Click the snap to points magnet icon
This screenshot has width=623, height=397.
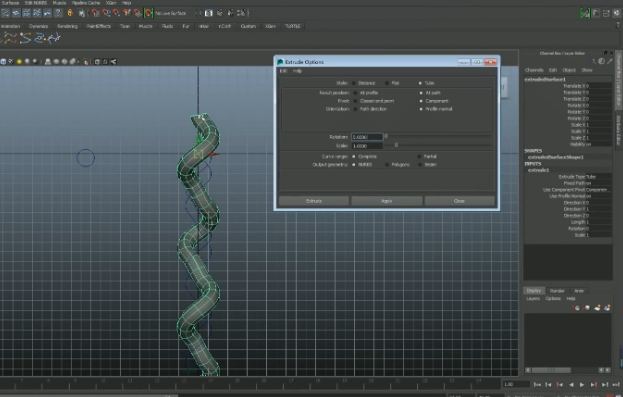[116, 13]
